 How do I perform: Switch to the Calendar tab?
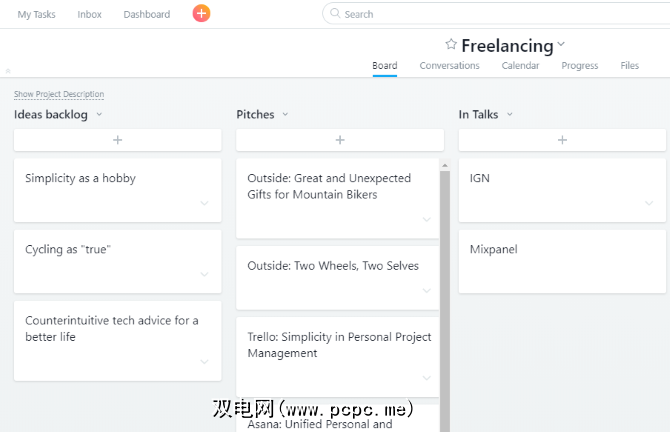point(520,66)
